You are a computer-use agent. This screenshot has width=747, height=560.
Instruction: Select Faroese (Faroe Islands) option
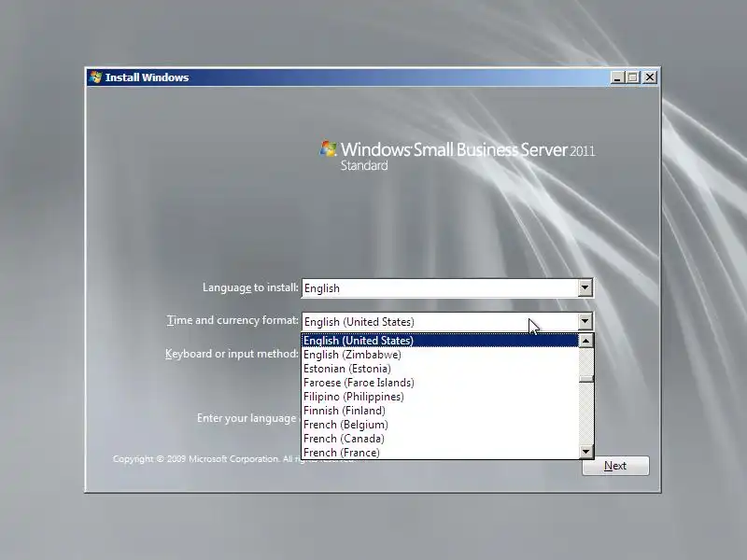click(x=440, y=383)
